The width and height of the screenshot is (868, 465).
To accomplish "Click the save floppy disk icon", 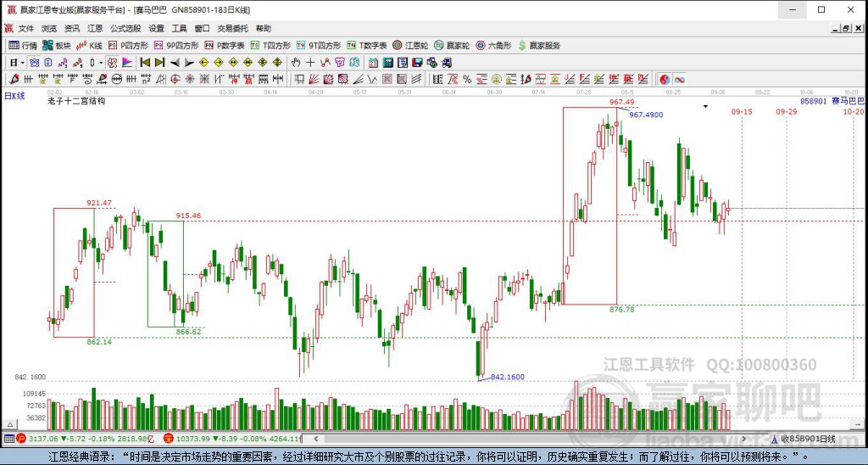I will (417, 63).
